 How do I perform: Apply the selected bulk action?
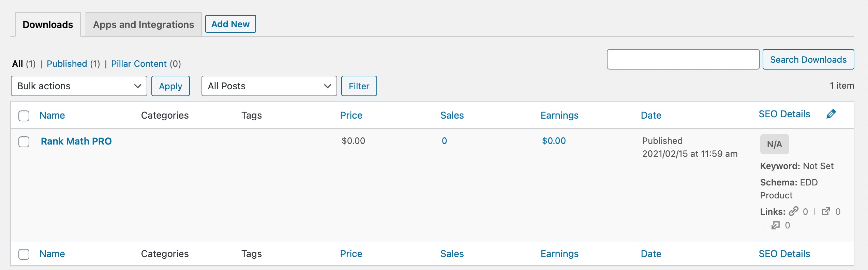[170, 86]
